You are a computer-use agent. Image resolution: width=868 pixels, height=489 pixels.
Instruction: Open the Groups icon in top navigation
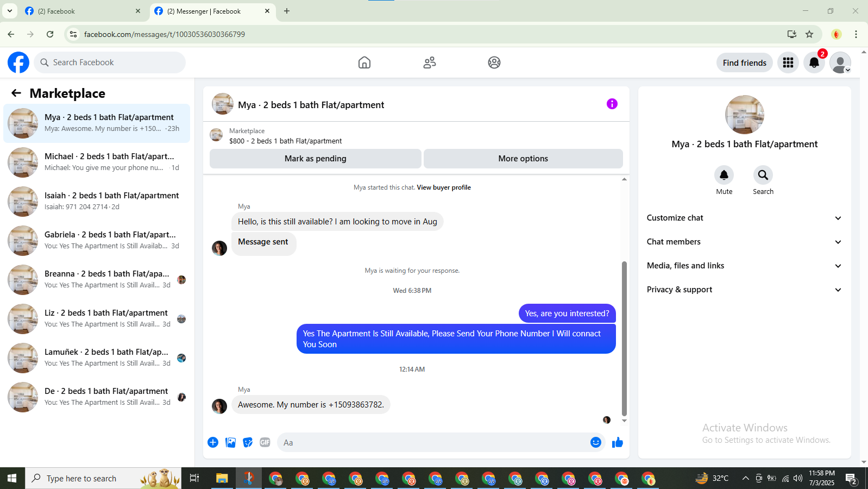point(494,62)
